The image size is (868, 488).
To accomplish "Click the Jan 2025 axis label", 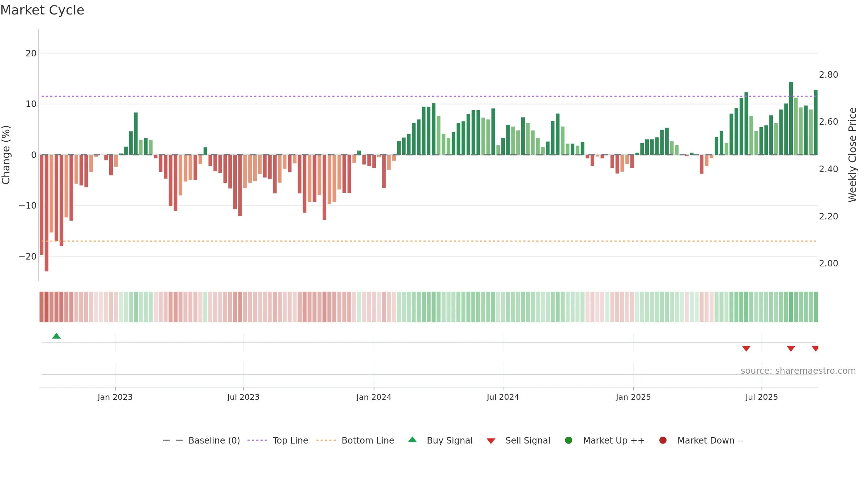I will [633, 397].
